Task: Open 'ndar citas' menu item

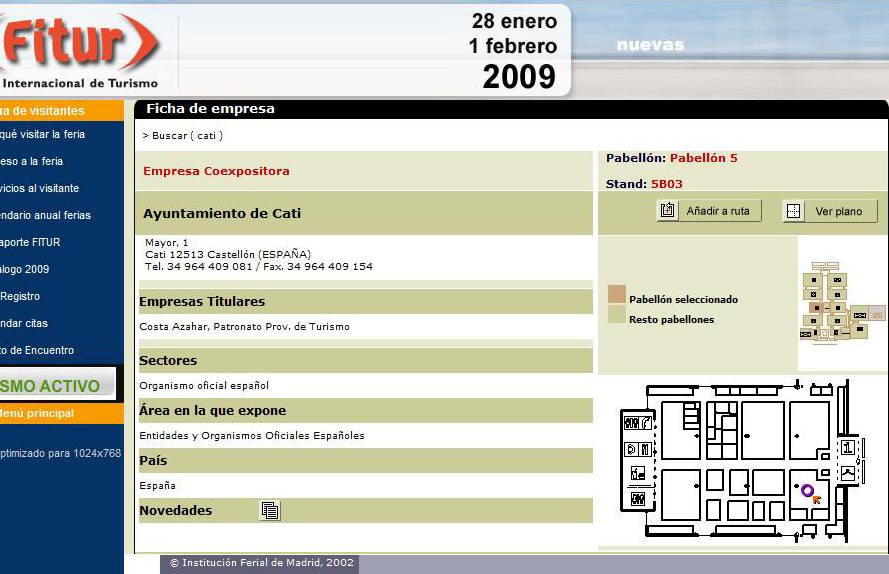Action: pos(24,323)
